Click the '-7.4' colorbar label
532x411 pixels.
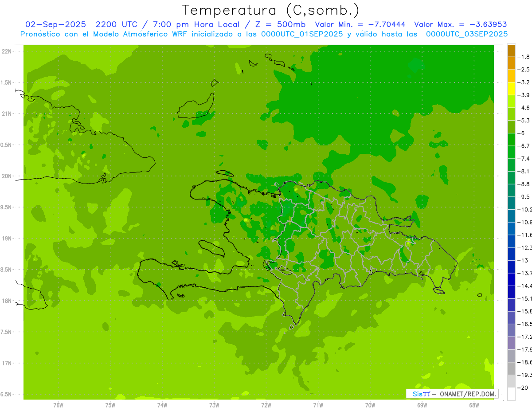524,159
